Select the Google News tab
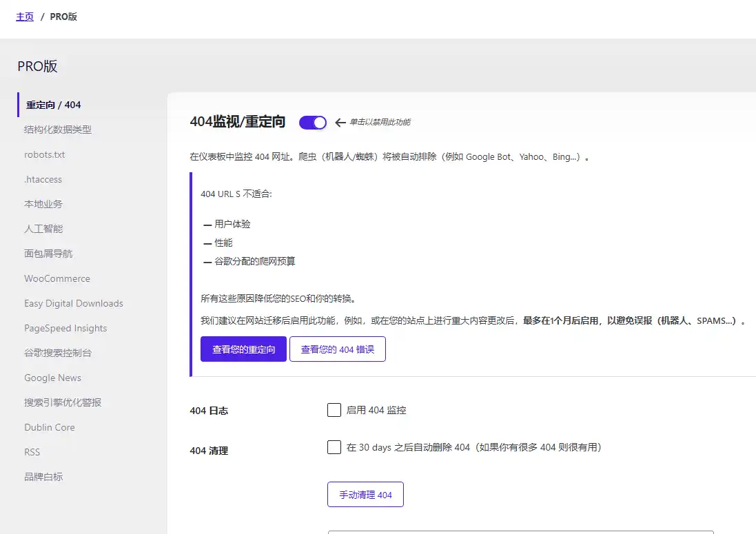The height and width of the screenshot is (534, 756). click(x=52, y=378)
